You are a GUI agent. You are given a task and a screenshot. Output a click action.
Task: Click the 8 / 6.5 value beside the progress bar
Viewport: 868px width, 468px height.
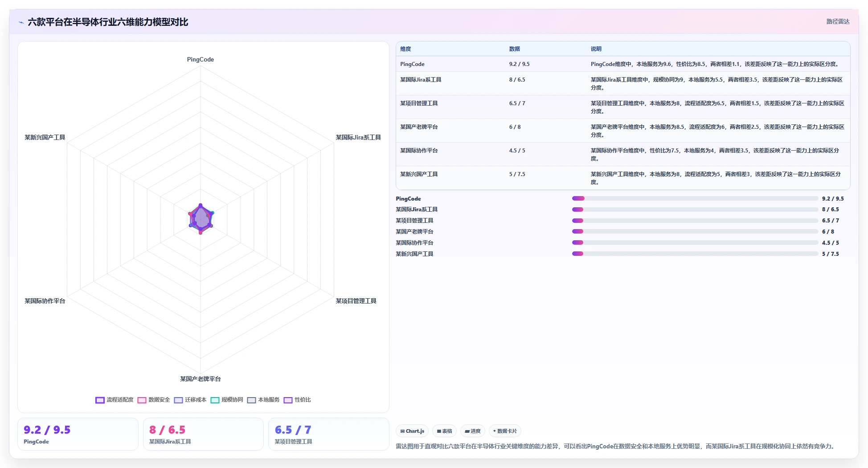pyautogui.click(x=831, y=209)
